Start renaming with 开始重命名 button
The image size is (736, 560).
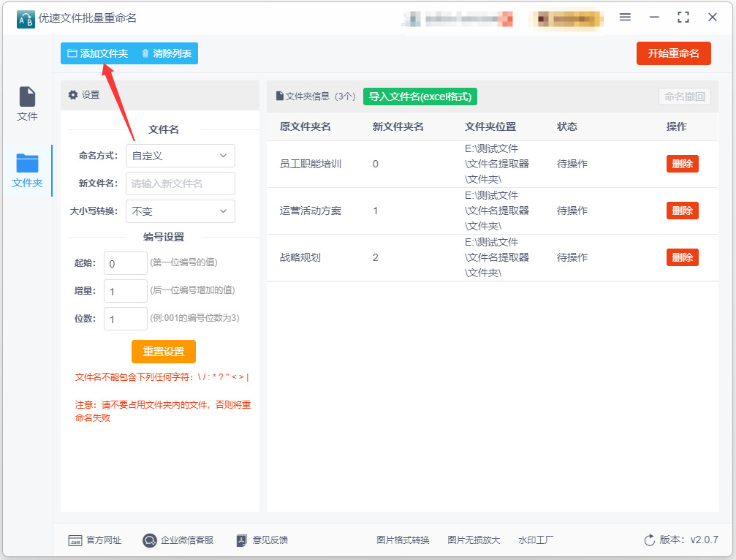pyautogui.click(x=674, y=53)
